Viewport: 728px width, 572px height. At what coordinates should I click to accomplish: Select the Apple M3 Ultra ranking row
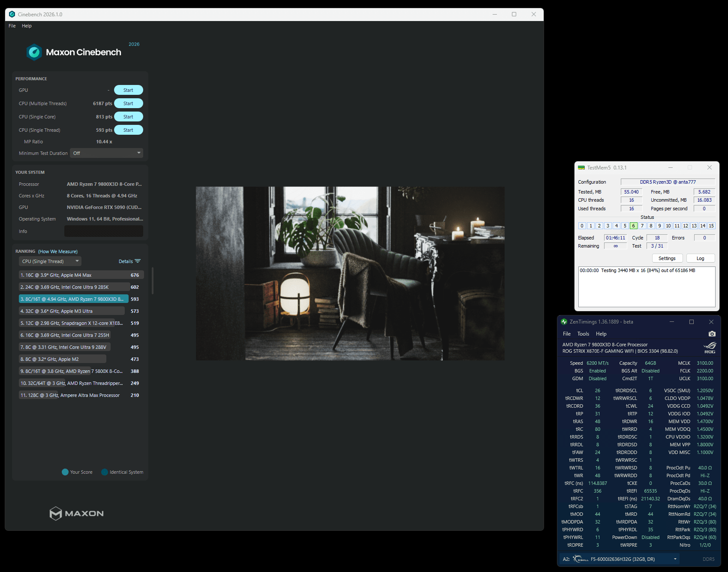[80, 311]
